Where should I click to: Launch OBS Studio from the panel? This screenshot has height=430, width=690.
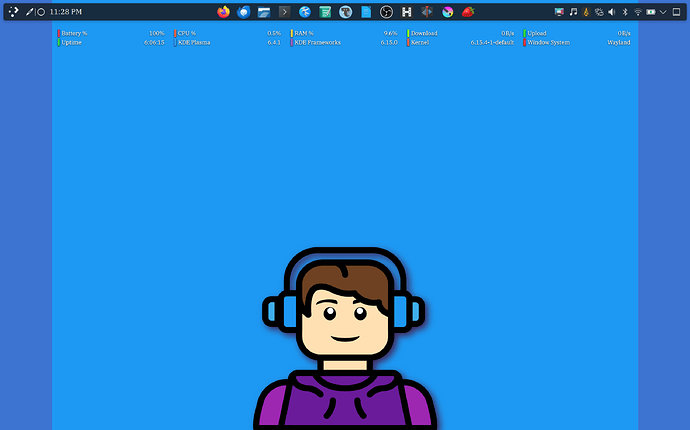click(386, 12)
